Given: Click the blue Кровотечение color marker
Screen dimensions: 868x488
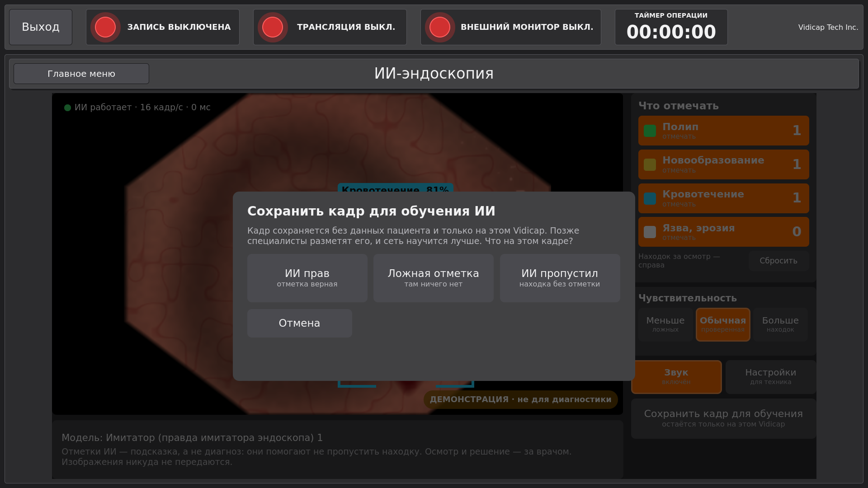Looking at the screenshot, I should coord(650,198).
